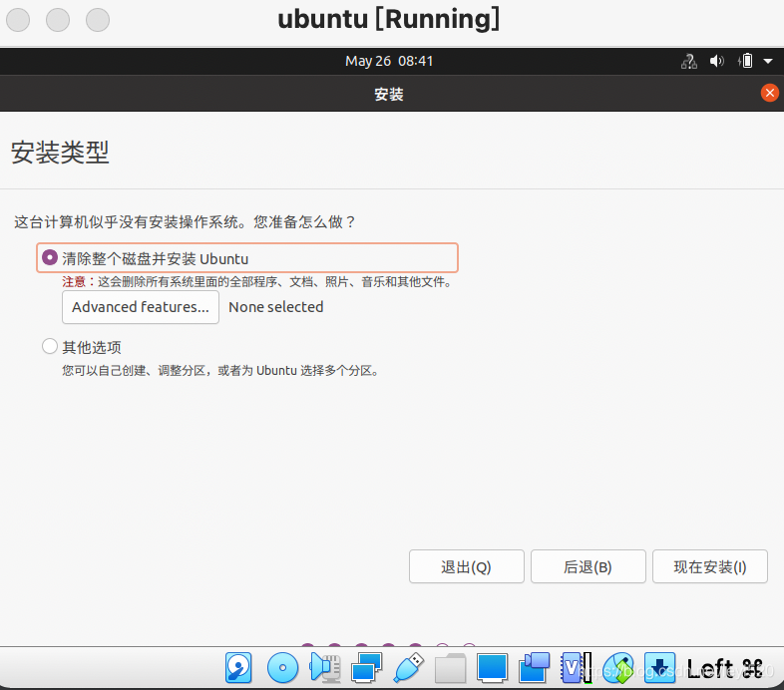Open the audio settings status icon
784x690 pixels.
(324, 668)
